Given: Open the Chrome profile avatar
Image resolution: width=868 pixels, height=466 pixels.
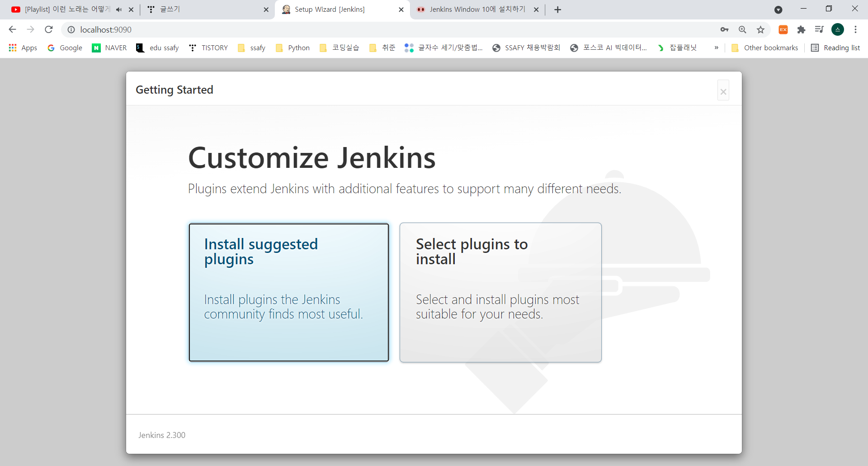Looking at the screenshot, I should click(x=838, y=29).
